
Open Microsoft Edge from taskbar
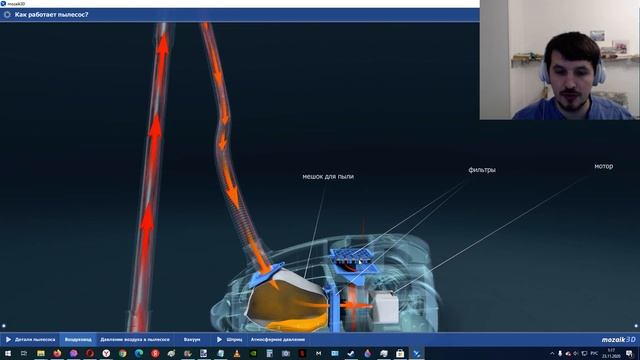(139, 353)
